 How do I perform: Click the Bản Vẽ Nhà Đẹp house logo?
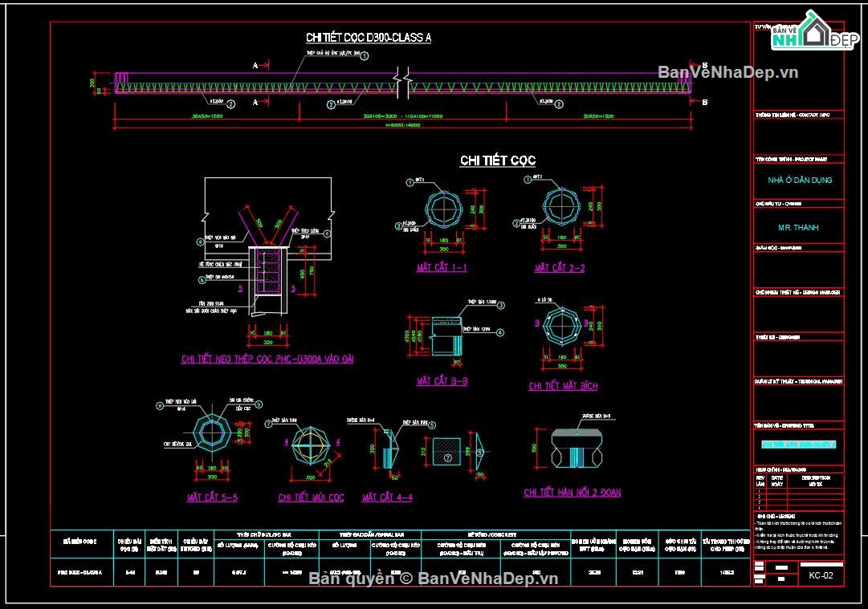[811, 30]
